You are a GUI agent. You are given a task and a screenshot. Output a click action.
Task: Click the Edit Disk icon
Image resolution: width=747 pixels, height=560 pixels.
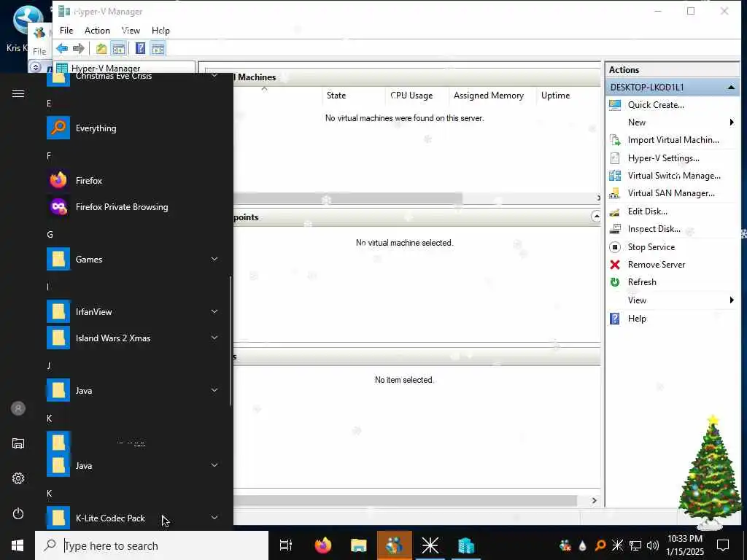click(615, 211)
